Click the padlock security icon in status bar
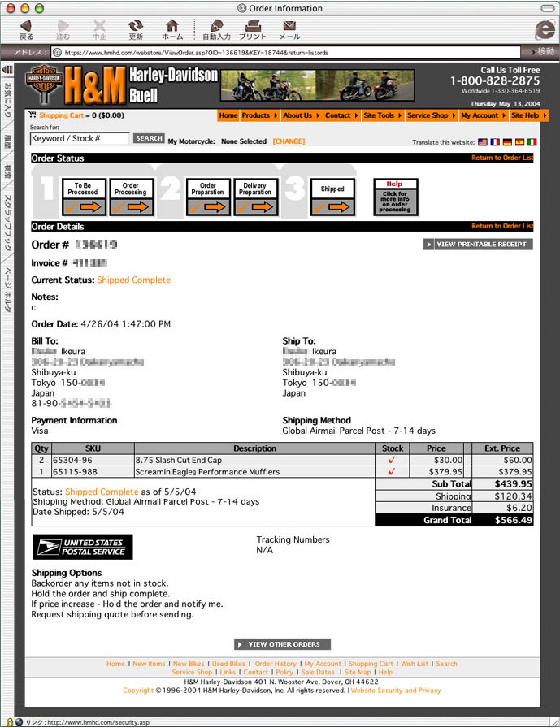 click(9, 722)
